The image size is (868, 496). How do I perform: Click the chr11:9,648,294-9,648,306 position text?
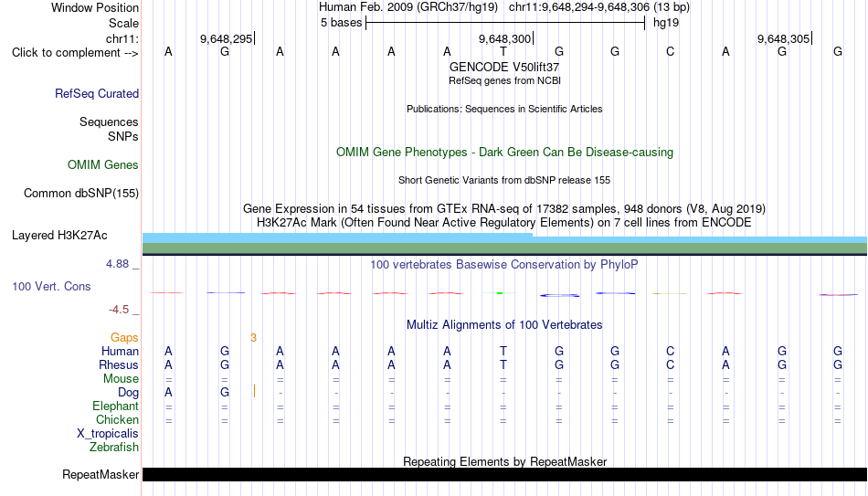[x=578, y=7]
